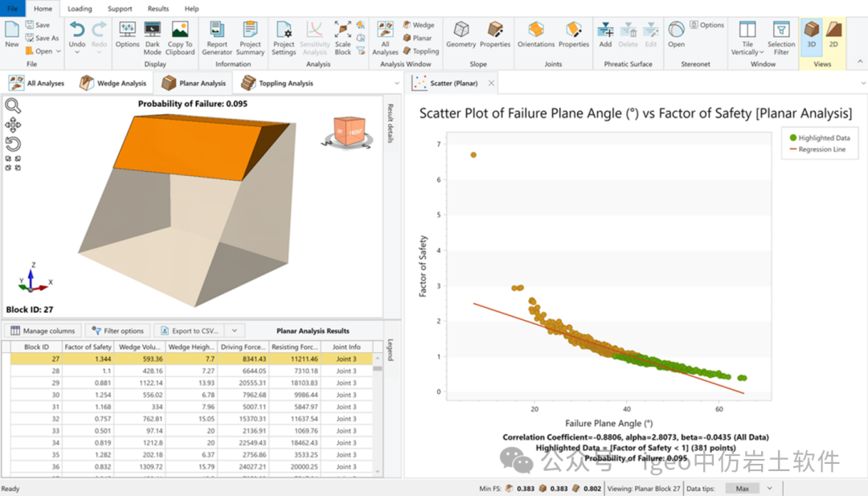Viewport: 868px width, 496px height.
Task: Open Toppling analysis window from ribbon
Action: (420, 51)
